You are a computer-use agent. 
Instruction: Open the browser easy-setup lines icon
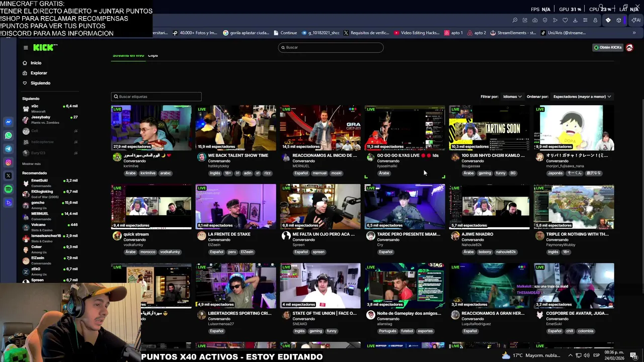coord(585,20)
